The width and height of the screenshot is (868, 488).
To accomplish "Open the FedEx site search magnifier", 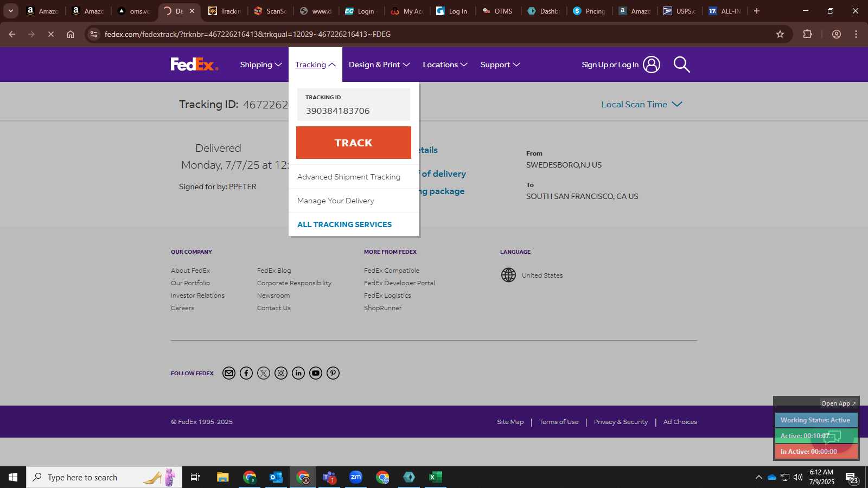I will point(681,65).
